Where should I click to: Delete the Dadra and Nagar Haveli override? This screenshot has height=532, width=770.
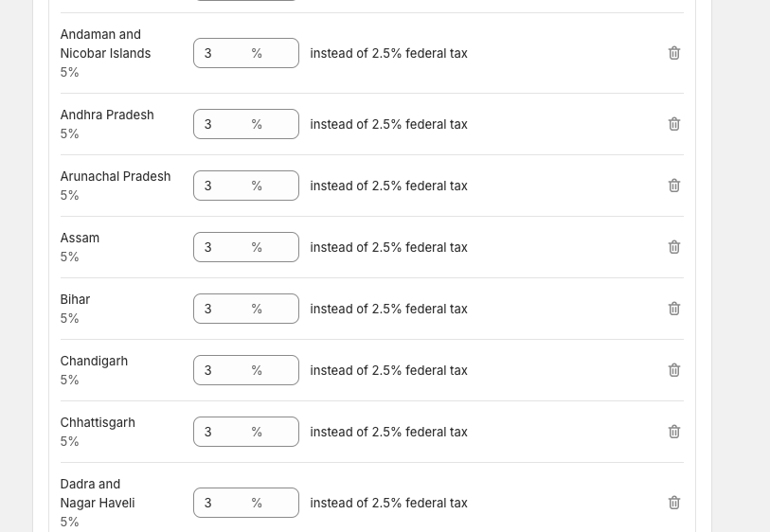click(x=674, y=503)
